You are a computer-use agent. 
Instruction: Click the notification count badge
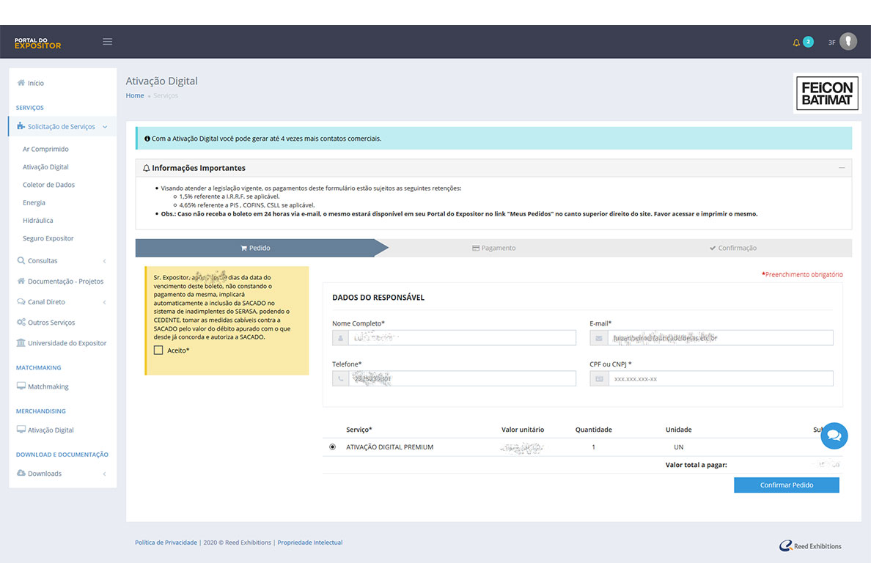pos(808,43)
